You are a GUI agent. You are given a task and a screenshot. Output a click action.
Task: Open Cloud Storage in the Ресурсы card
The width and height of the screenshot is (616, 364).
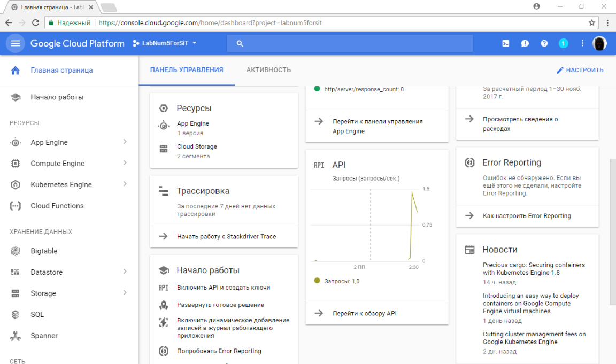tap(197, 146)
